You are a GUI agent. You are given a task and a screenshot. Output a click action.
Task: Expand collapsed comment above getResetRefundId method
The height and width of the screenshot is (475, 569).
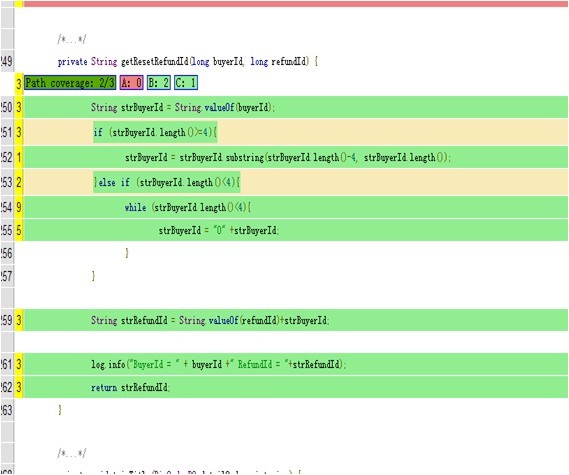coord(72,39)
